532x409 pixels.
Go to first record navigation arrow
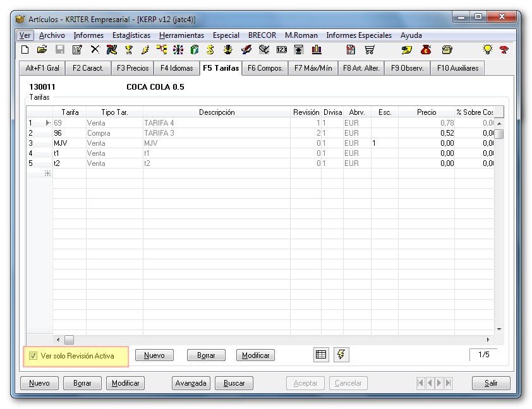[x=421, y=383]
